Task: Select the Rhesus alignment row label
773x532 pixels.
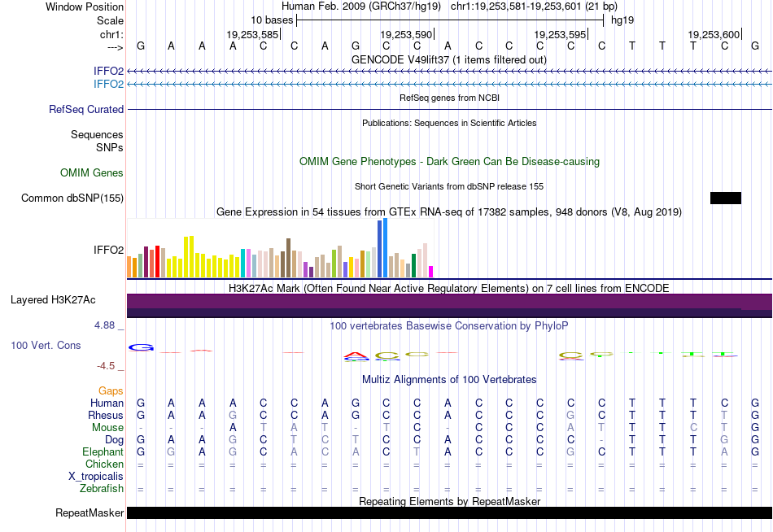Action: click(x=106, y=415)
